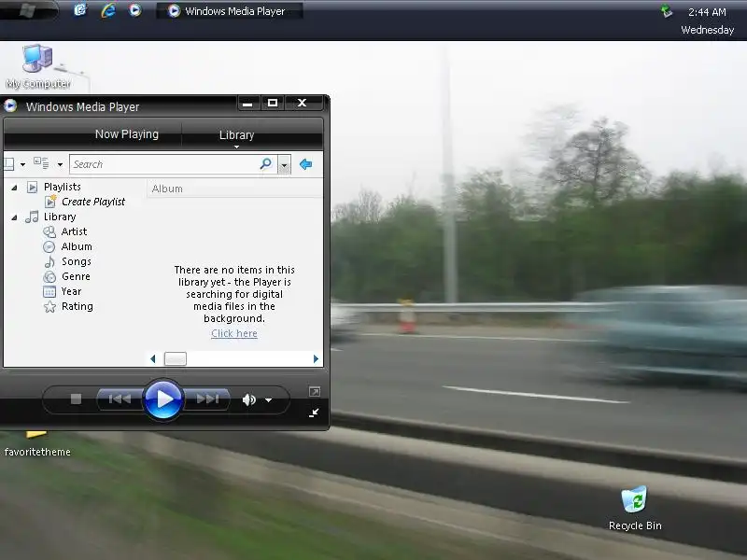Switch player to full screen view icon

click(314, 391)
